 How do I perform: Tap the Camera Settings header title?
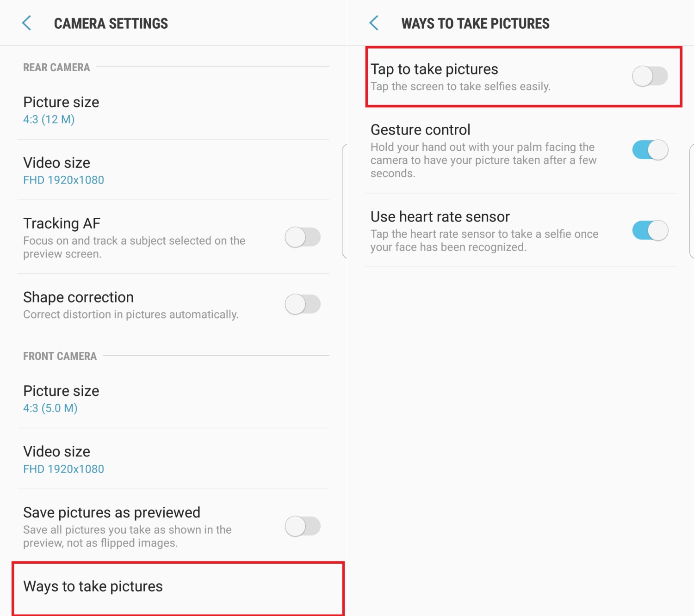(111, 24)
